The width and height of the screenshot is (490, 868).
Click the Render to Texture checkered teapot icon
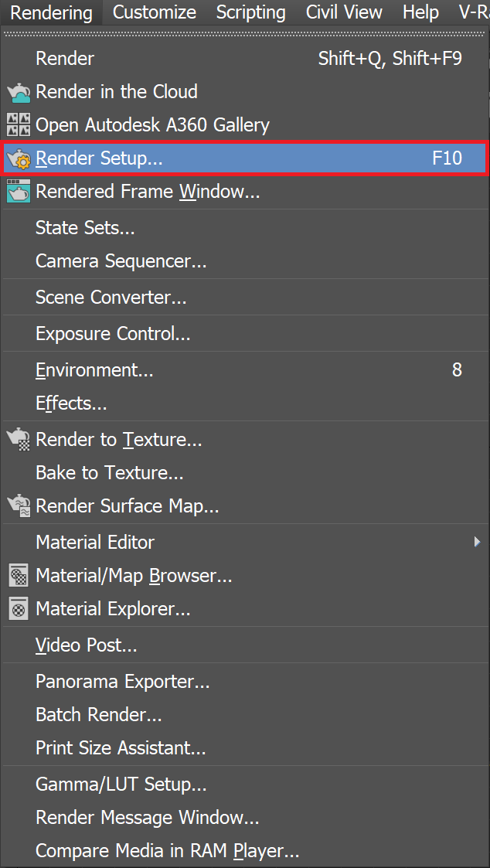[17, 439]
